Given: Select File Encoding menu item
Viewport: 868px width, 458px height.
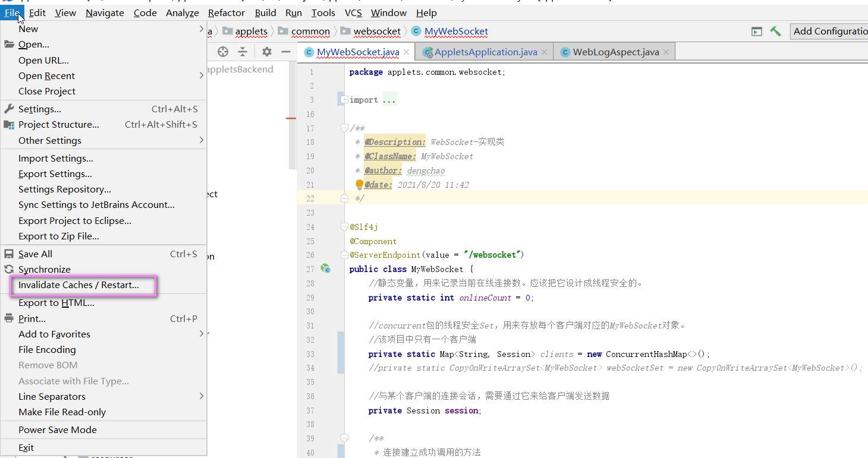Looking at the screenshot, I should 103,349.
